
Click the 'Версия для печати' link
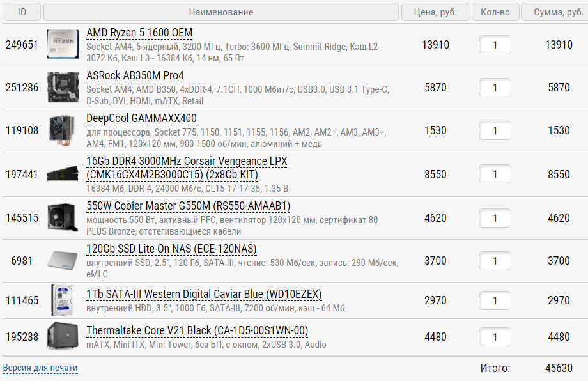pyautogui.click(x=40, y=368)
